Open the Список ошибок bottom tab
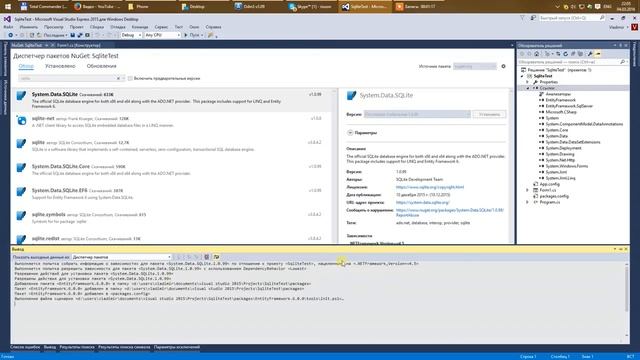Image resolution: width=640 pixels, height=360 pixels. (x=25, y=347)
